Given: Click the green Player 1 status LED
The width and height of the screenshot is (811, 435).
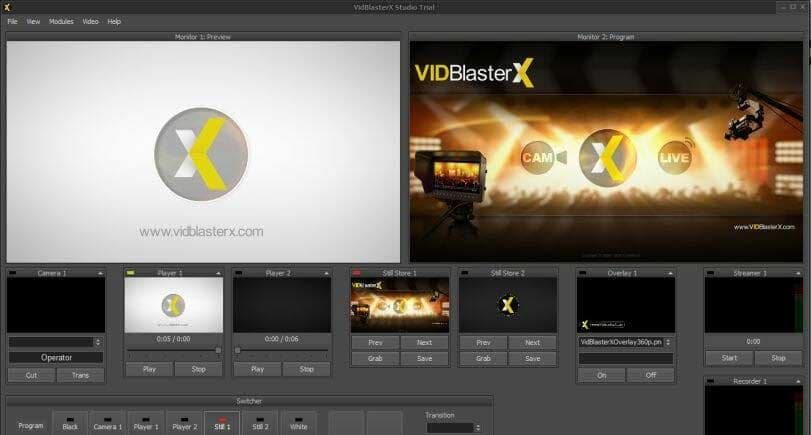Looking at the screenshot, I should click(x=131, y=273).
